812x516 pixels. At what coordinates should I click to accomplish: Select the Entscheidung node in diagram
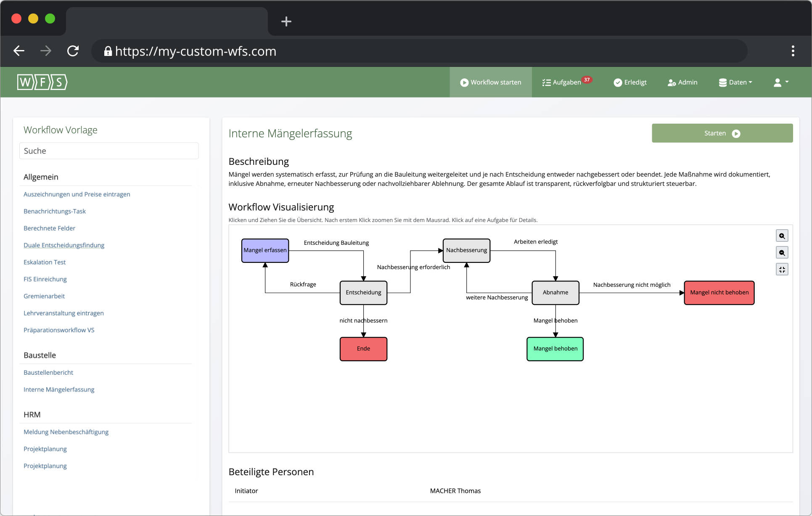click(363, 293)
